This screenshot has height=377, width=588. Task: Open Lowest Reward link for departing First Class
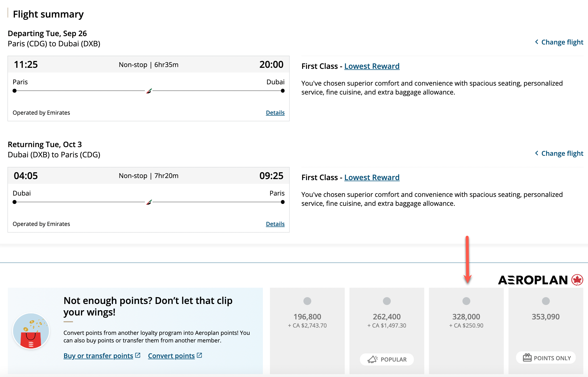[372, 66]
